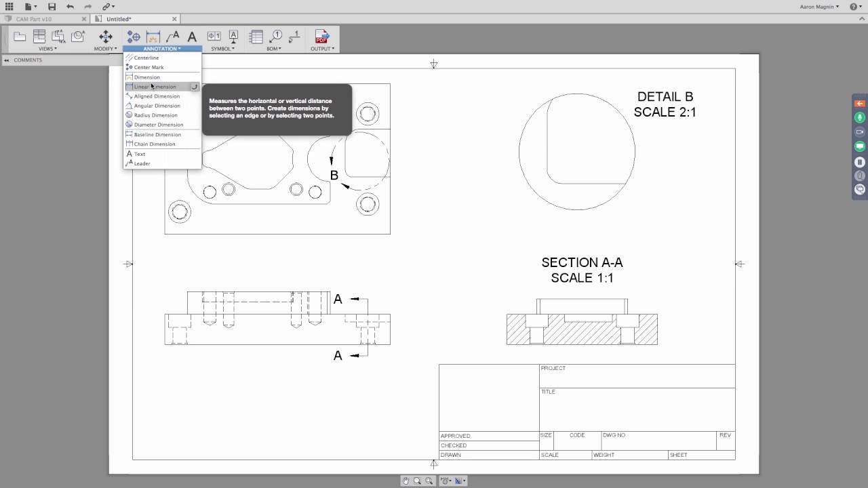Expand the VIEWS dropdown
Screen dimensions: 868x488
click(x=47, y=49)
